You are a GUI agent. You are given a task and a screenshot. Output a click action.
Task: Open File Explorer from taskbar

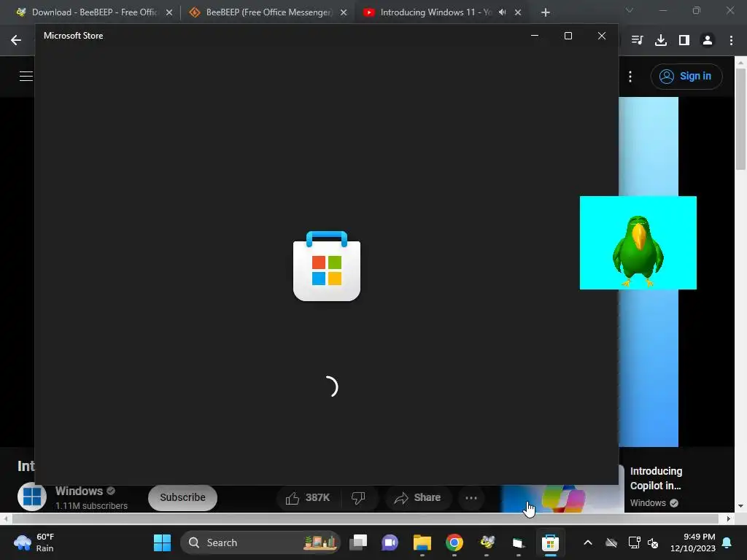coord(422,542)
